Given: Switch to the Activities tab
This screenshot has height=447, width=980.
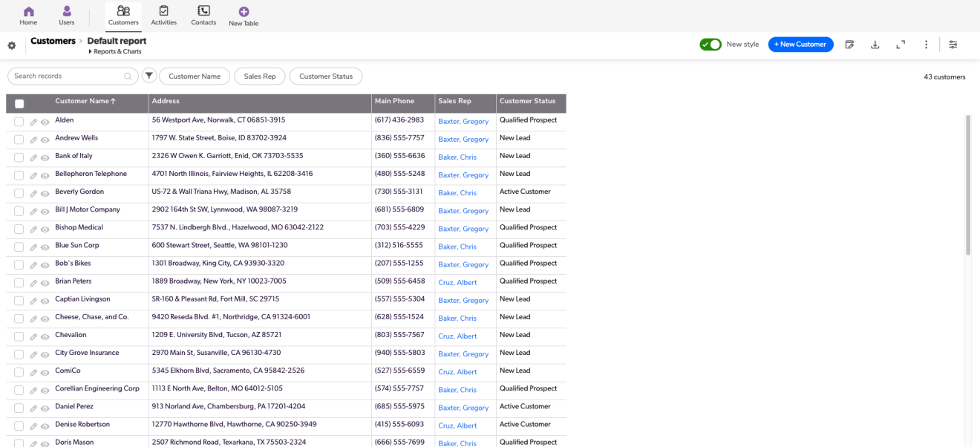Looking at the screenshot, I should pyautogui.click(x=163, y=15).
